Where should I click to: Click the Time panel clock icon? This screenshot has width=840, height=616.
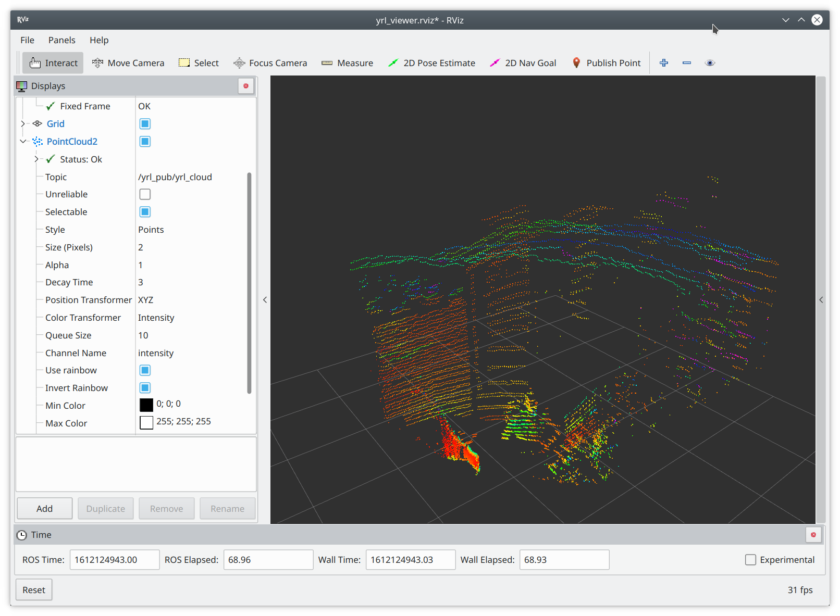coord(21,535)
